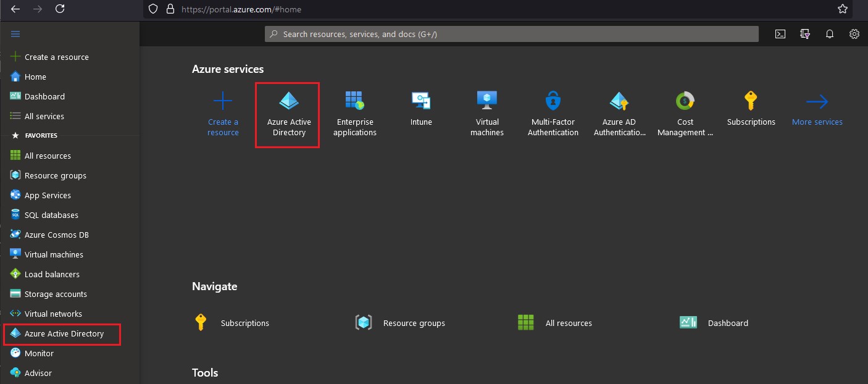This screenshot has height=384, width=868.
Task: Open SQL databases from the sidebar
Action: (x=51, y=215)
